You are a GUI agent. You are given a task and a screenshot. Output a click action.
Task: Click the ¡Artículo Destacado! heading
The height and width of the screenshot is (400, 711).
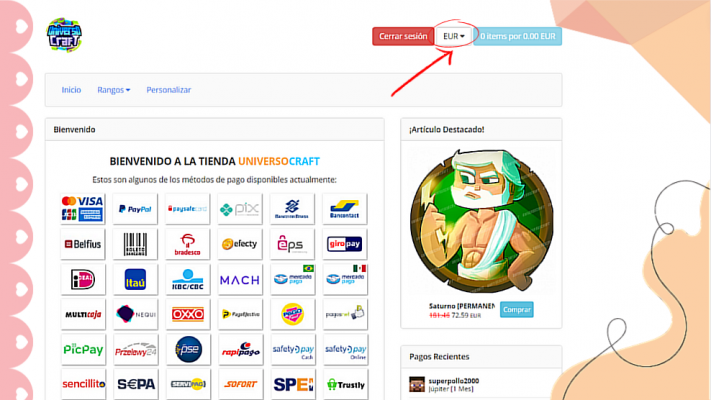click(447, 130)
